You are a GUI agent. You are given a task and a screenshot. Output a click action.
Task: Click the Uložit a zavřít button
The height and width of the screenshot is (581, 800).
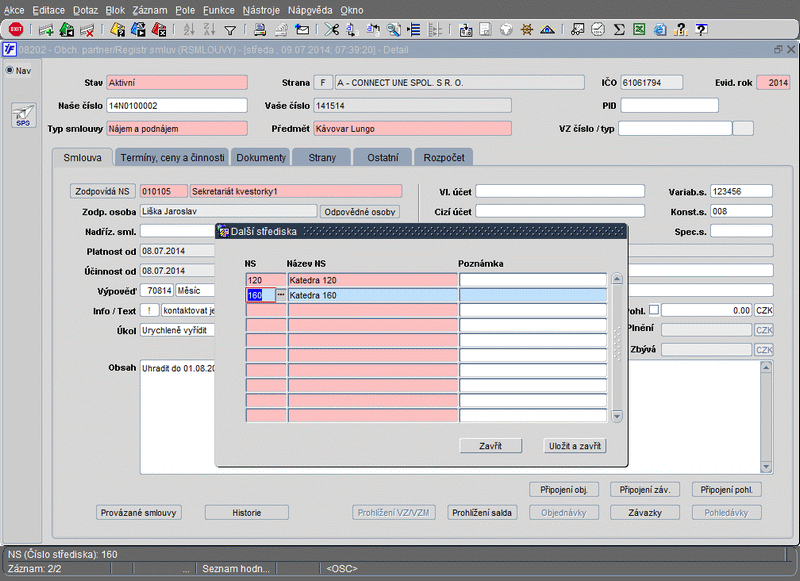click(x=575, y=446)
